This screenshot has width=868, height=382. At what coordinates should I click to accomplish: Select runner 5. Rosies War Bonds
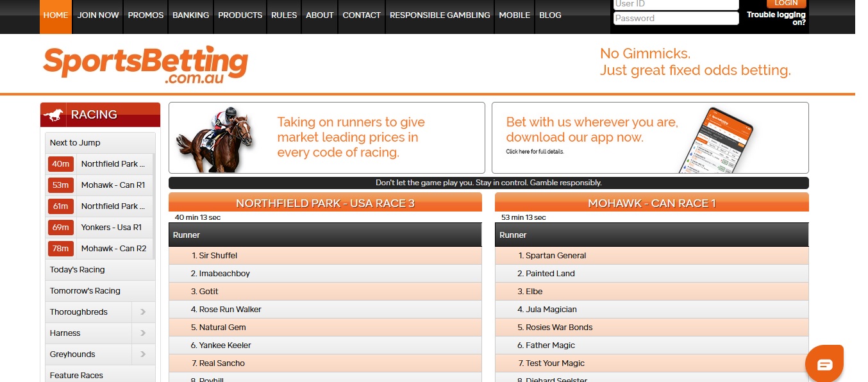tap(652, 328)
